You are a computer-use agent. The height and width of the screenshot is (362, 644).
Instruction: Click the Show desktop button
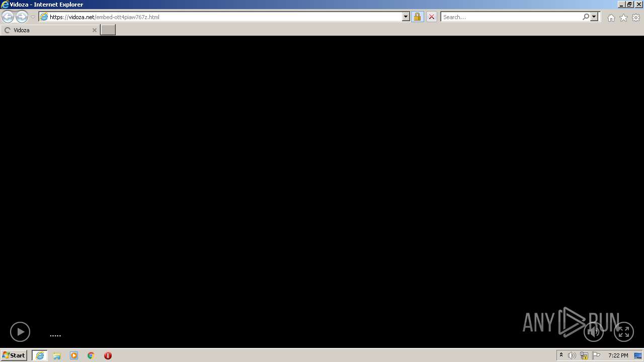point(638,355)
